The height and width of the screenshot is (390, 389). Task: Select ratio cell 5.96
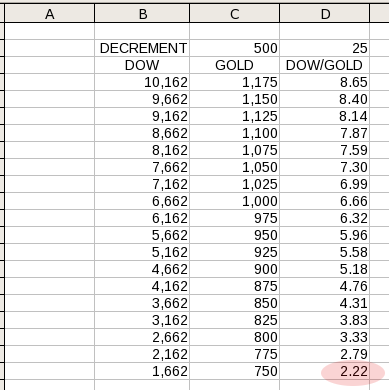(325, 235)
